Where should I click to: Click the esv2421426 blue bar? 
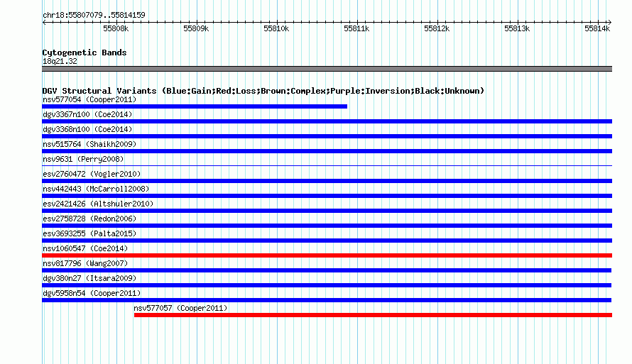coord(327,211)
